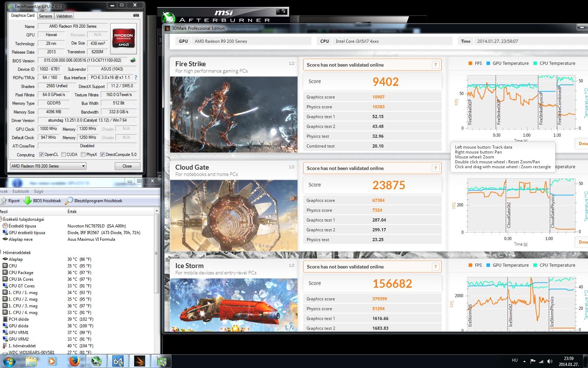Click the GPU Clock 1000 MHz field
This screenshot has width=588, height=368.
[x=49, y=129]
